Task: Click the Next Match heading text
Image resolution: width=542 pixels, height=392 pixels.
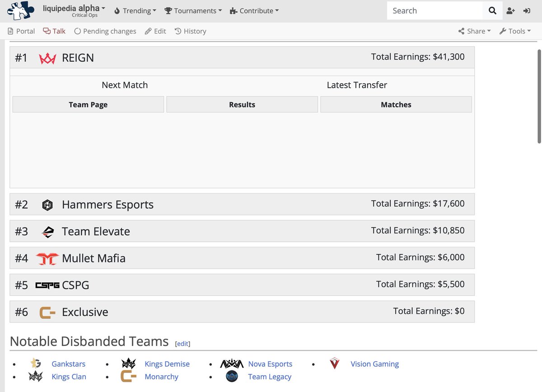Action: click(x=125, y=85)
